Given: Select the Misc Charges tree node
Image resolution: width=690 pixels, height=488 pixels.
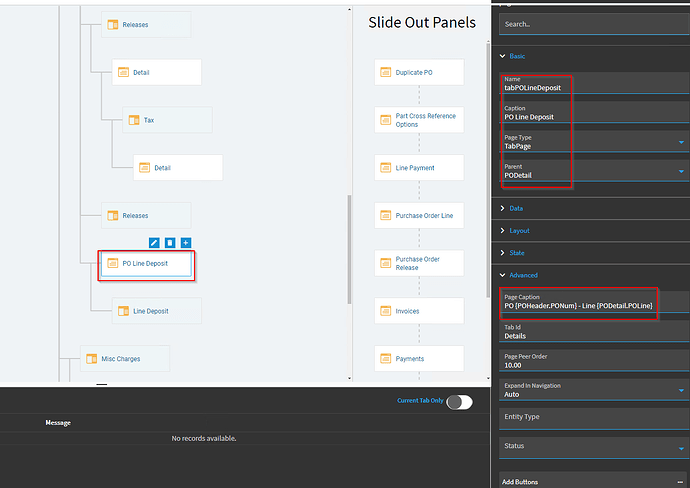Looking at the screenshot, I should point(125,359).
